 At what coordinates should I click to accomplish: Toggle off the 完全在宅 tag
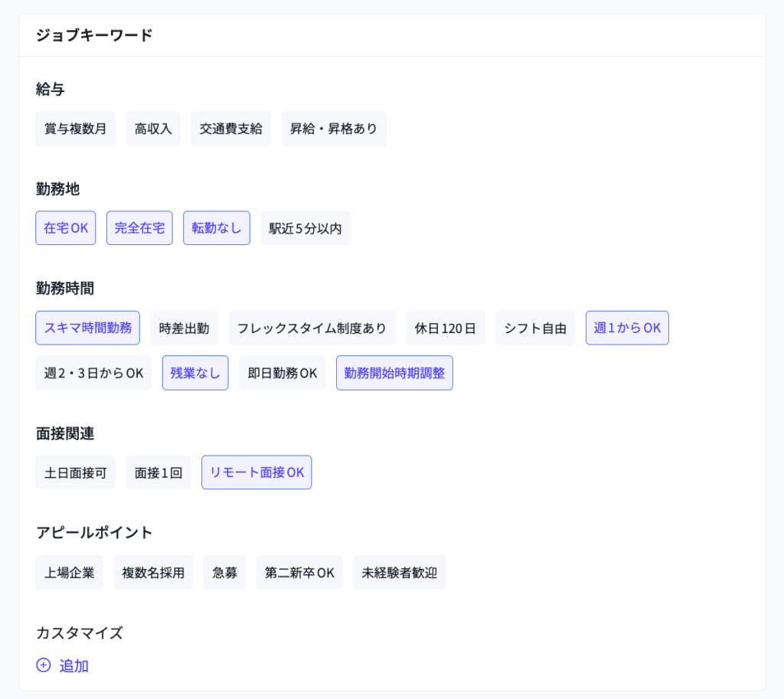click(139, 228)
